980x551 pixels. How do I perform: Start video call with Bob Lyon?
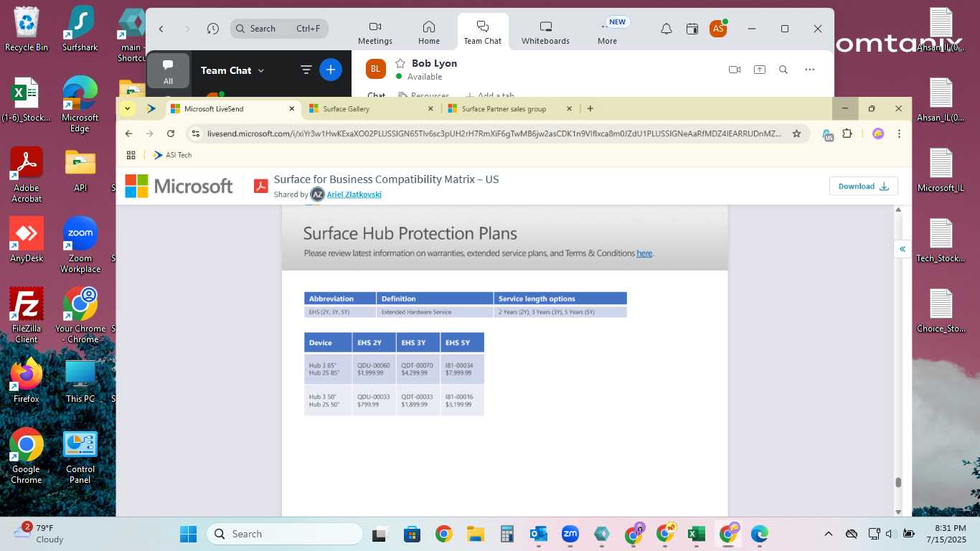point(734,70)
